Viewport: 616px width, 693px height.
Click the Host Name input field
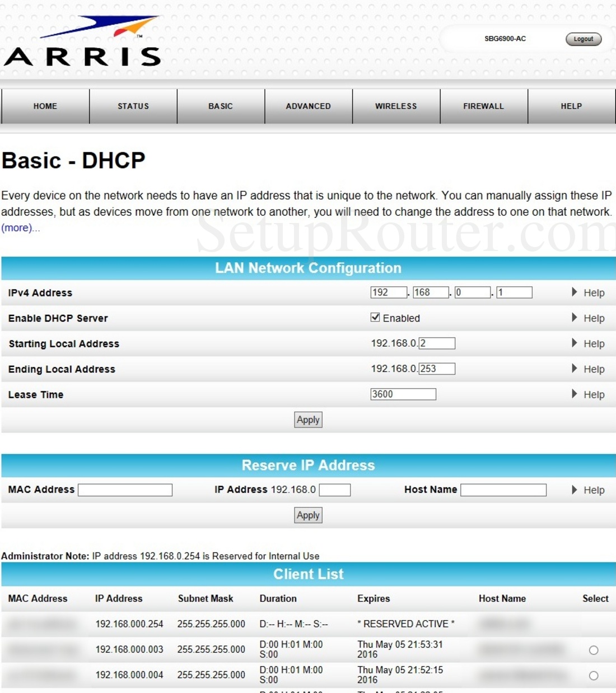pos(503,490)
